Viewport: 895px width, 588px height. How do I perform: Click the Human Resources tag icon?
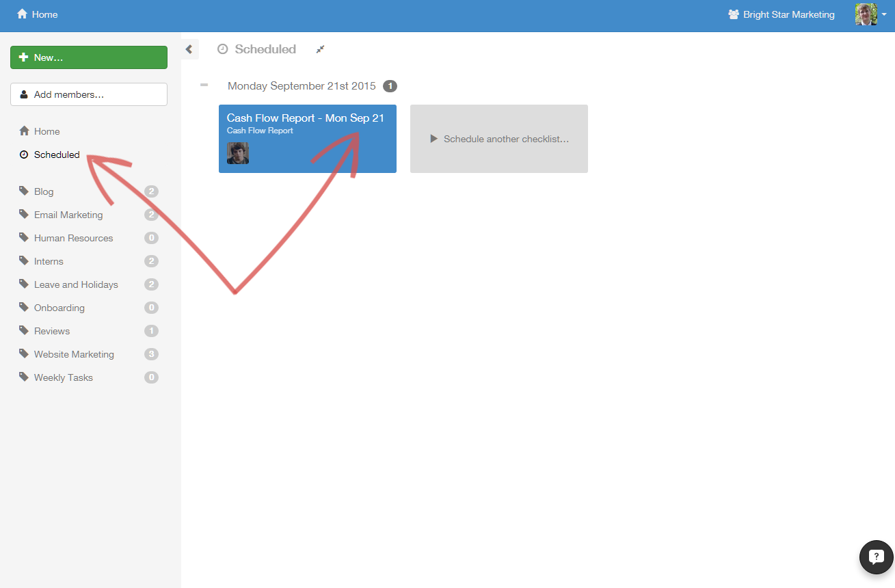tap(24, 238)
